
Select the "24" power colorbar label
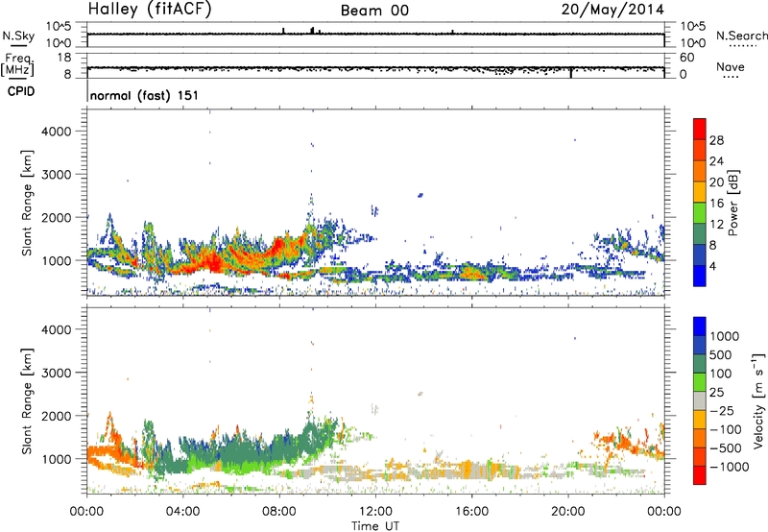tap(716, 161)
